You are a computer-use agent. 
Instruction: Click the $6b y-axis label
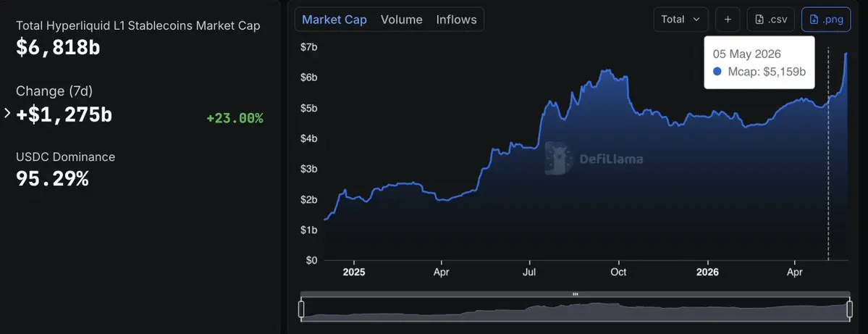[x=308, y=78]
